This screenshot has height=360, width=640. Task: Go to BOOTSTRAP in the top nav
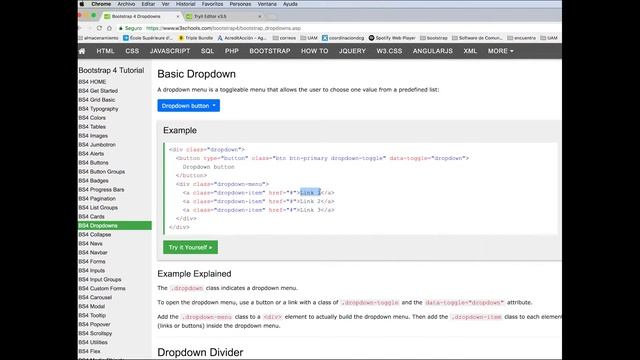pyautogui.click(x=270, y=51)
